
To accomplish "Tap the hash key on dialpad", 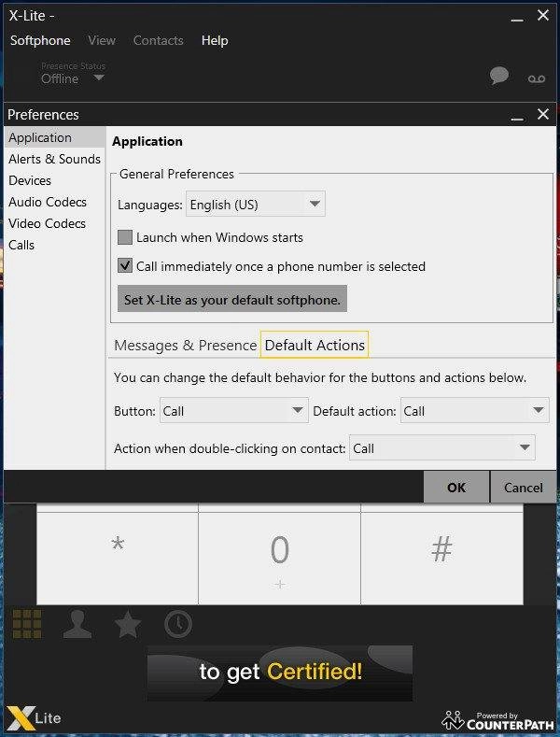I will (x=441, y=558).
